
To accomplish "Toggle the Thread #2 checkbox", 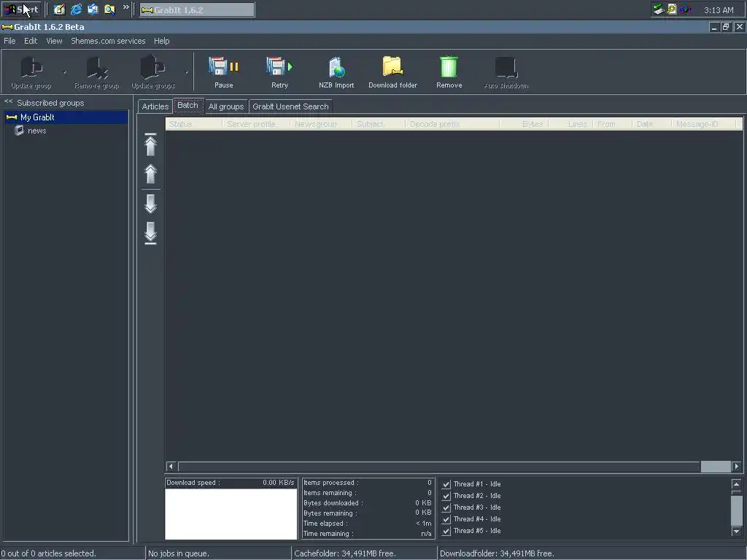I will pos(446,496).
